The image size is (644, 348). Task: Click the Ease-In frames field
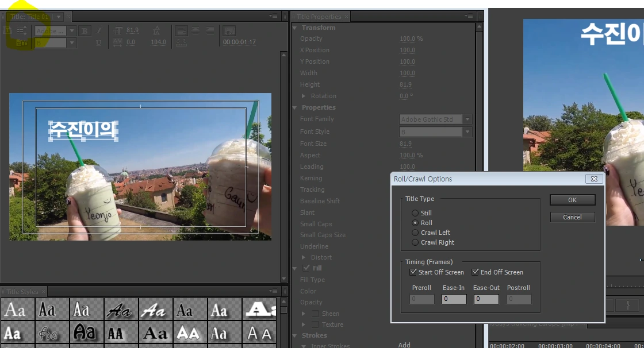pyautogui.click(x=454, y=299)
